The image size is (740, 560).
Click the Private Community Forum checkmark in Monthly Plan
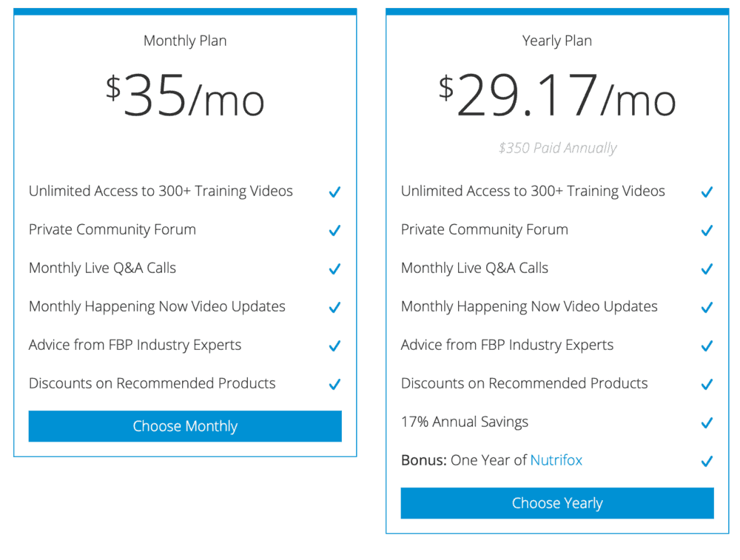tap(334, 230)
